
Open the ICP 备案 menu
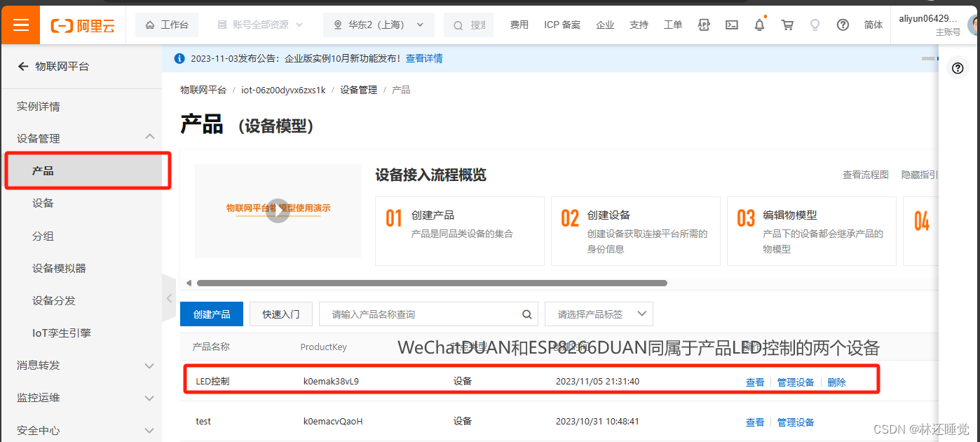(562, 25)
